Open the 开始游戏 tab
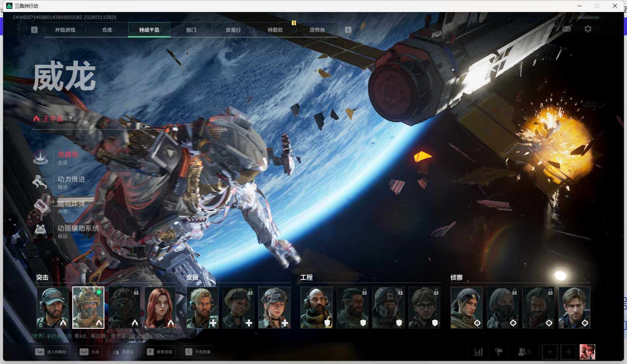 coord(65,30)
